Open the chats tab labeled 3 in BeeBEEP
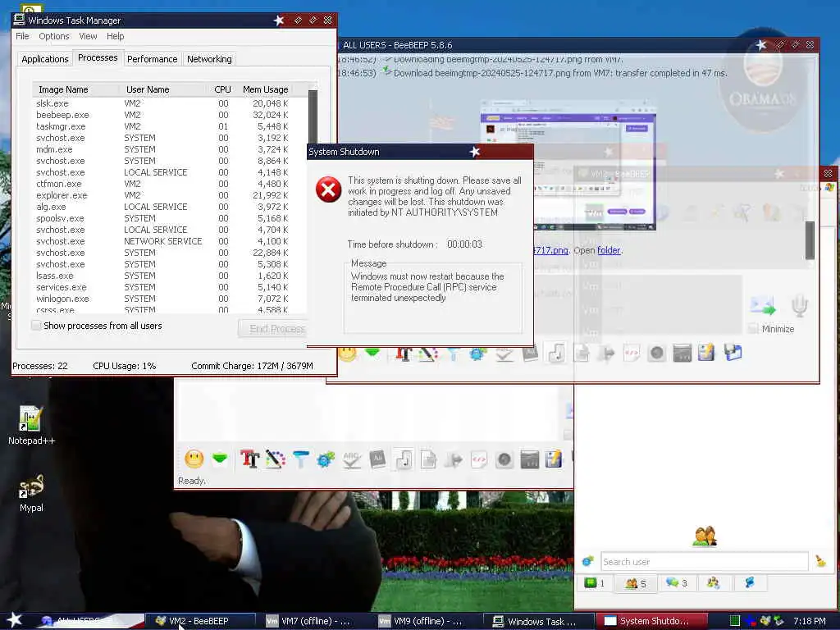 (676, 583)
